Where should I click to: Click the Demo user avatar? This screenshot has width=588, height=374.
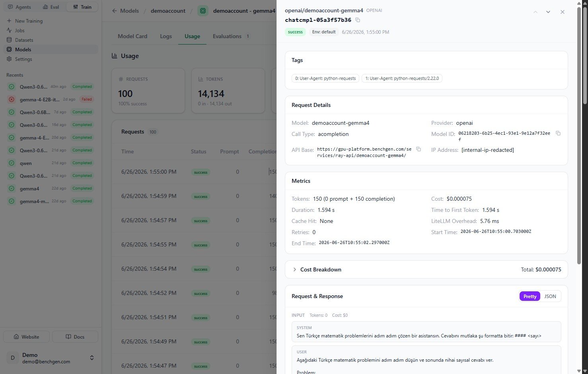(x=12, y=358)
